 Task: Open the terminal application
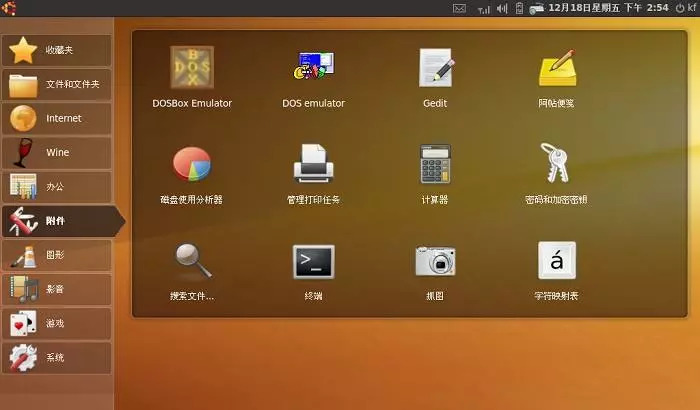(x=313, y=262)
